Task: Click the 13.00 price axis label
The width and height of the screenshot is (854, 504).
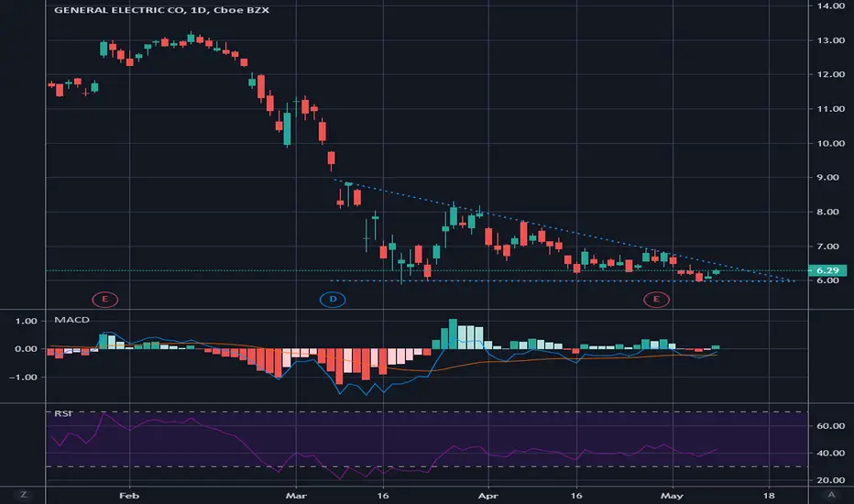Action: tap(830, 40)
